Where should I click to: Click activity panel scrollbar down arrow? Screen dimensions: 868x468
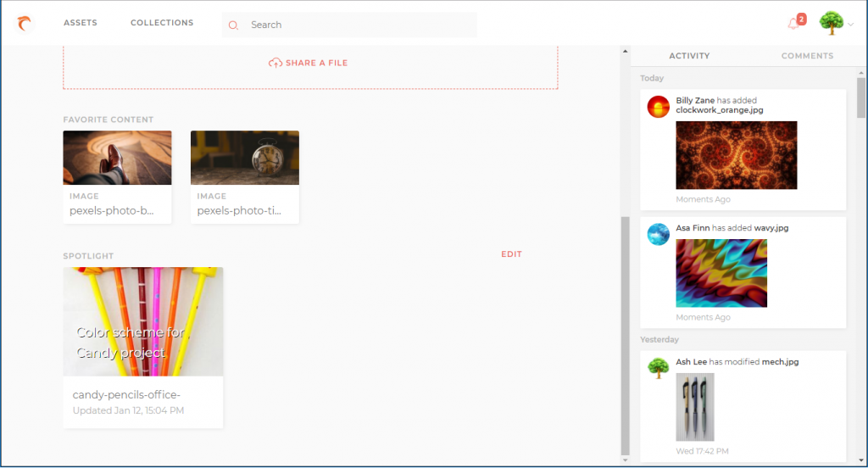[x=861, y=460]
